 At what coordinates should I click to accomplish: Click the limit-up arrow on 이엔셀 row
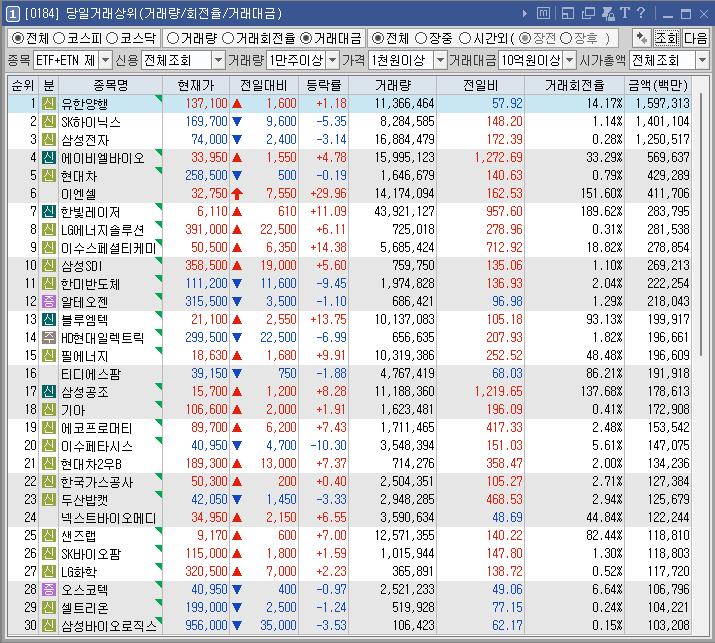[237, 194]
